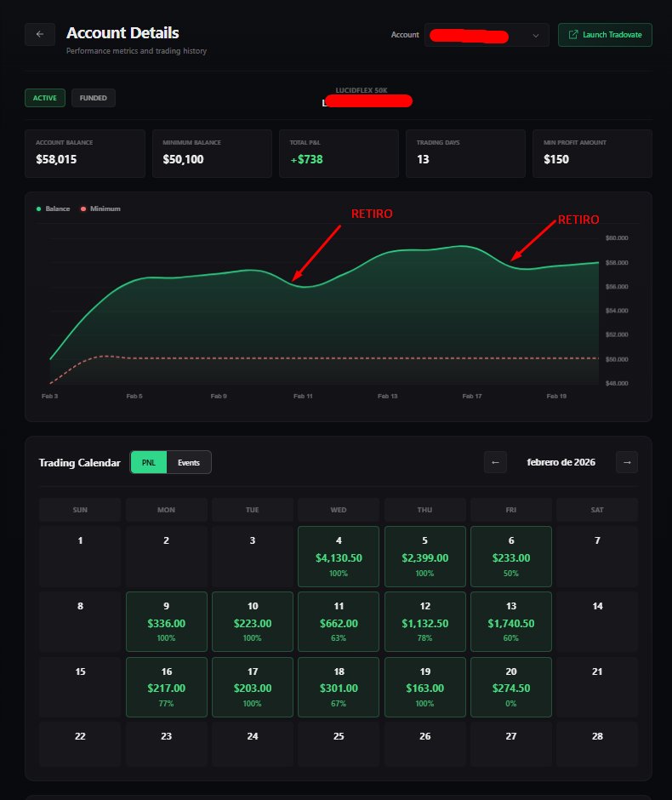Open Feb 12 cell with $1,132.50

pos(424,622)
